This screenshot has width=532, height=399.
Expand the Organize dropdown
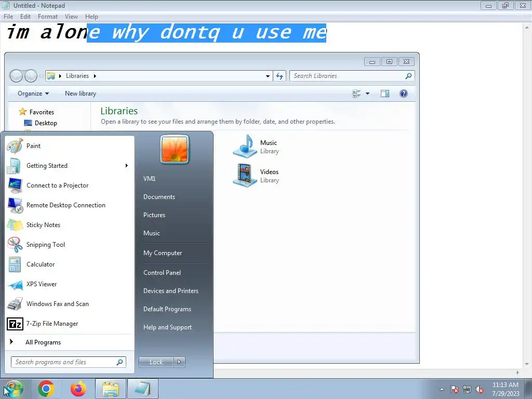[33, 94]
